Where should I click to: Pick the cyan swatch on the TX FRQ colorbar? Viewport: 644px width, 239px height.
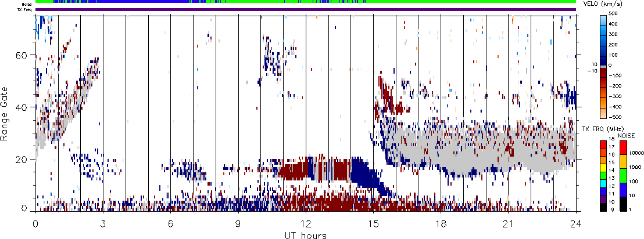[x=603, y=184]
